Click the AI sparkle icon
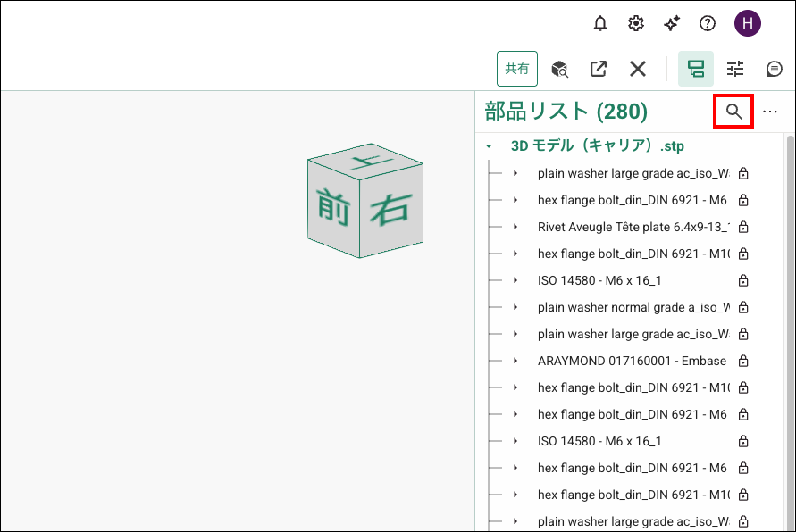Image resolution: width=796 pixels, height=532 pixels. [x=671, y=23]
